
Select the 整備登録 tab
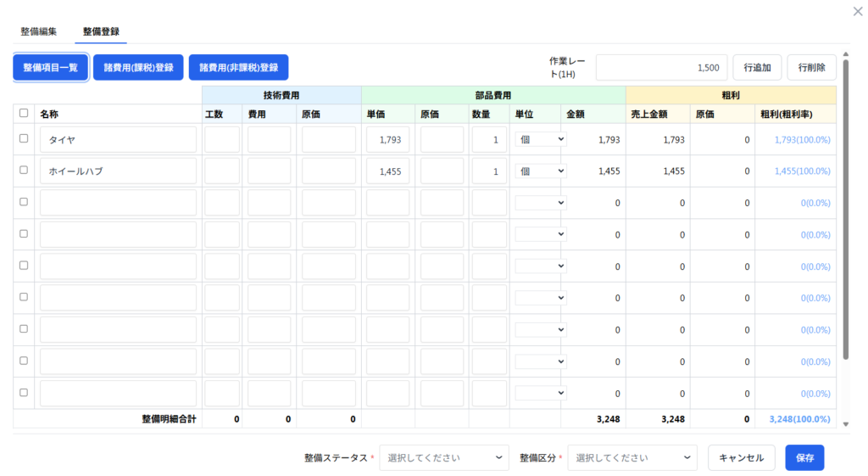click(x=101, y=31)
